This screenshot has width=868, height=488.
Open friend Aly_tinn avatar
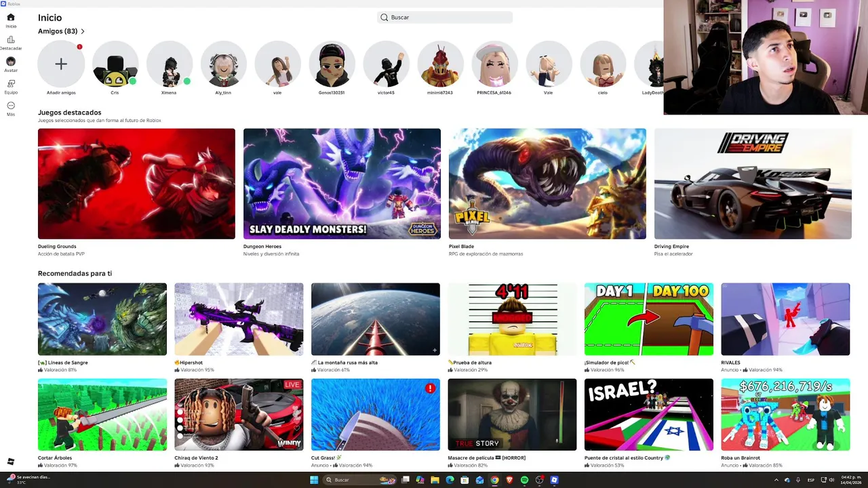[x=223, y=64]
